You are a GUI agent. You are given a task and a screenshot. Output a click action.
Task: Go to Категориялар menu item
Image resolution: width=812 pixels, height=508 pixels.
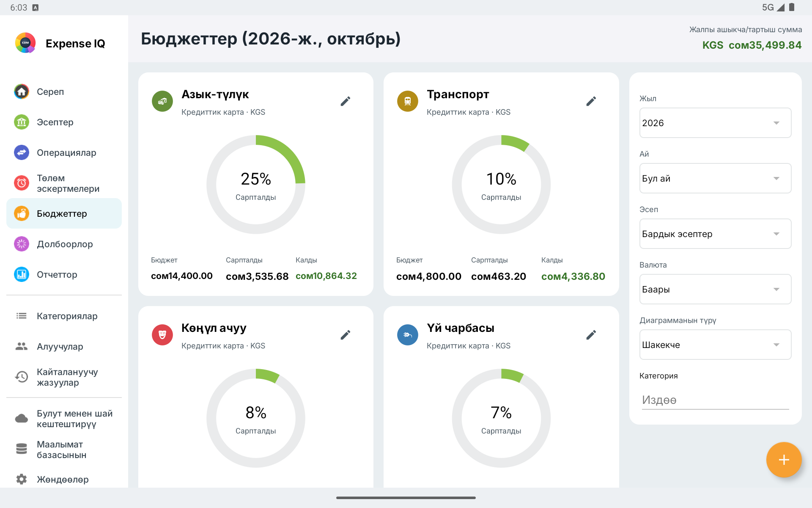tap(64, 316)
